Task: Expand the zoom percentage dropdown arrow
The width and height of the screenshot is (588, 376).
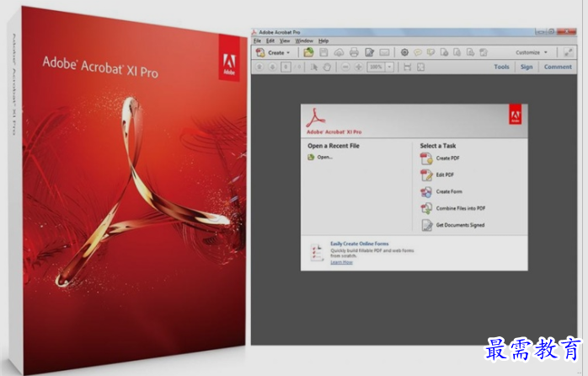Action: 390,67
